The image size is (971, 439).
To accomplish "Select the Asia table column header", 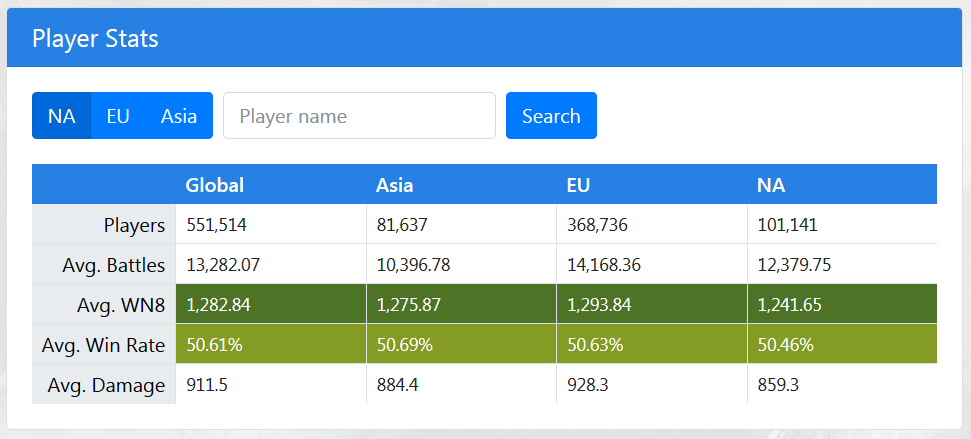I will 395,185.
